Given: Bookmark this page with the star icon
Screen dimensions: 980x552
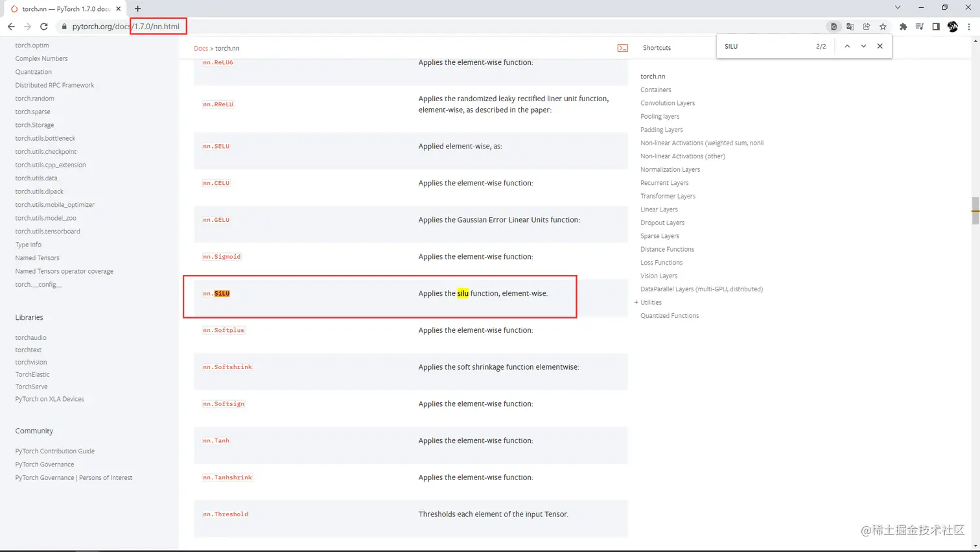Looking at the screenshot, I should point(883,27).
